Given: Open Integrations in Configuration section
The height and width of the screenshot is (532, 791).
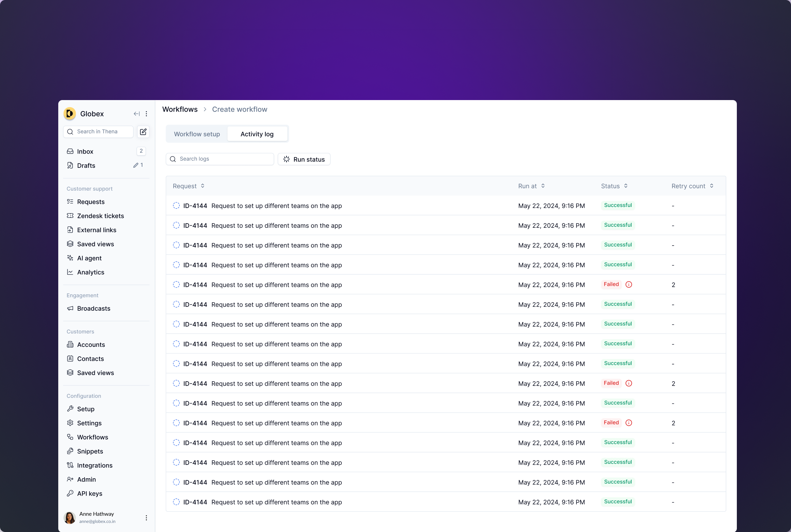Looking at the screenshot, I should tap(95, 465).
